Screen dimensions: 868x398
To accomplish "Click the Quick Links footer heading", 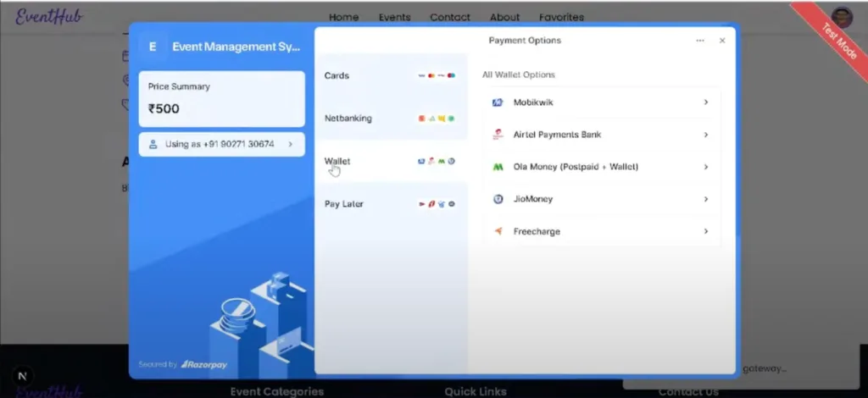I will point(476,391).
